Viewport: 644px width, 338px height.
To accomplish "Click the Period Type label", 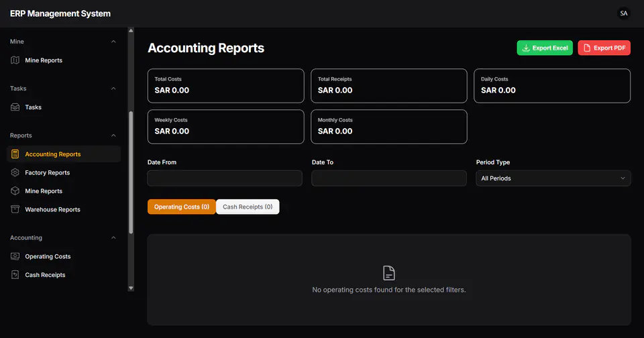I will [x=493, y=162].
